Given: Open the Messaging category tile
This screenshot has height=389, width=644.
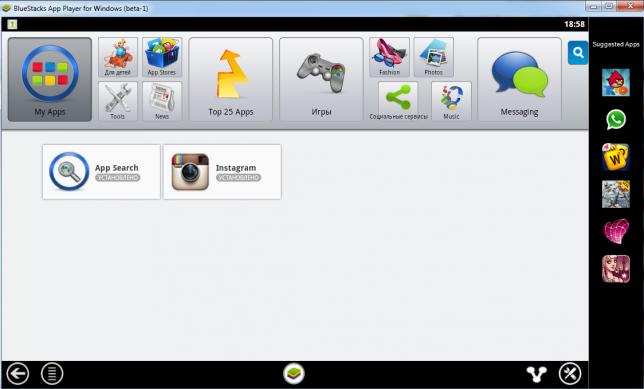Looking at the screenshot, I should tap(519, 79).
